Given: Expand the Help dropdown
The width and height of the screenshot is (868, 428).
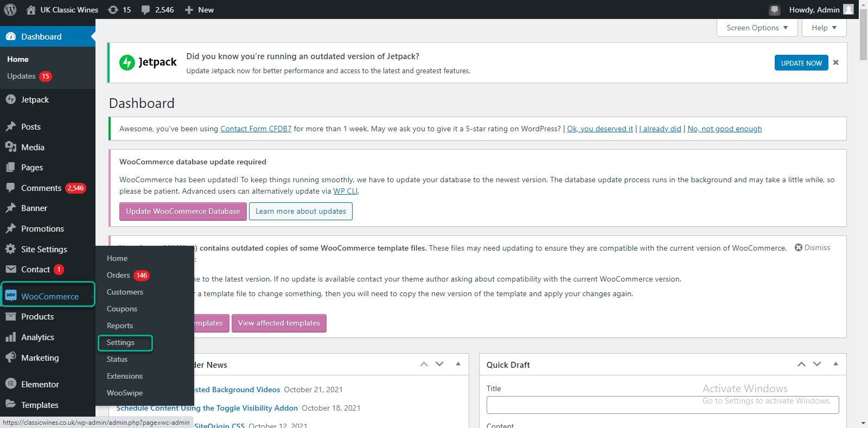Looking at the screenshot, I should point(824,28).
